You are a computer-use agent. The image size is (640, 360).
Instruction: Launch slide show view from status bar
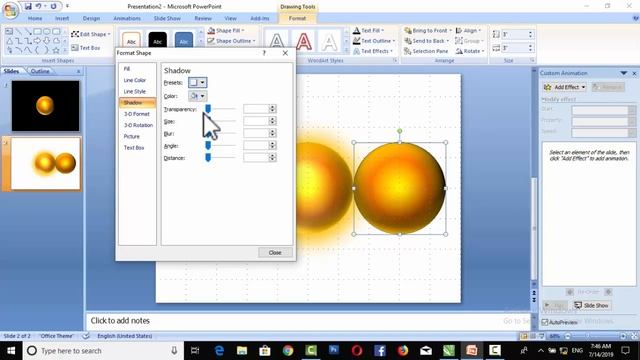coord(541,336)
